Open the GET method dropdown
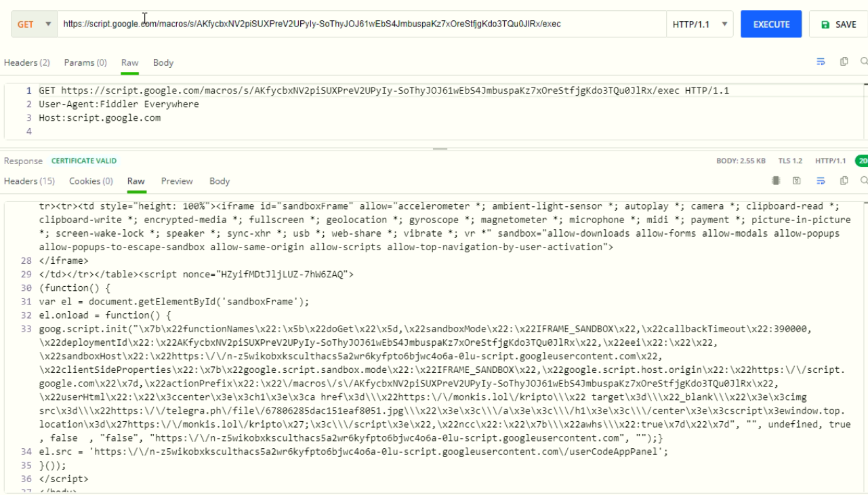Viewport: 868px width, 495px height. pos(34,24)
